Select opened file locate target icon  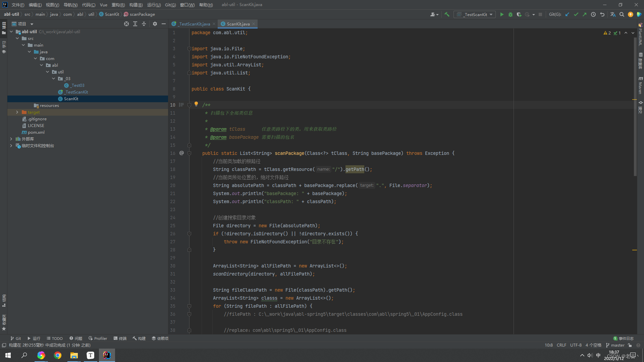coord(126,24)
